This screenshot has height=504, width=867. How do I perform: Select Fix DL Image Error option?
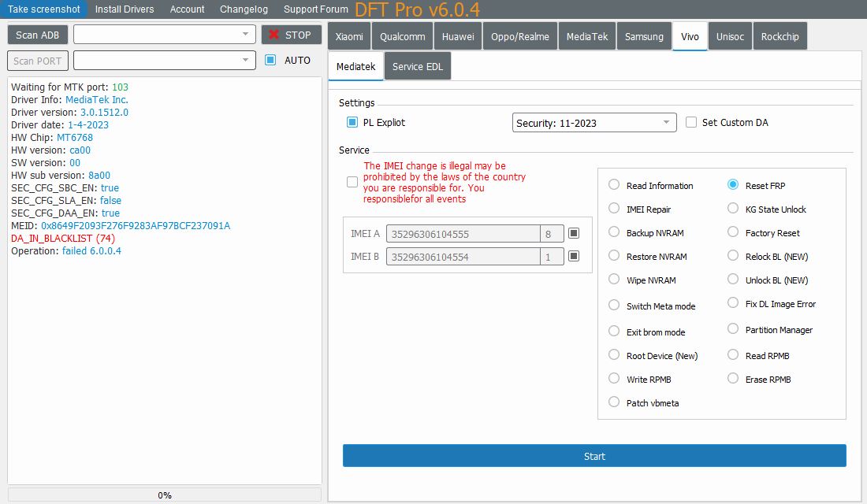click(733, 303)
